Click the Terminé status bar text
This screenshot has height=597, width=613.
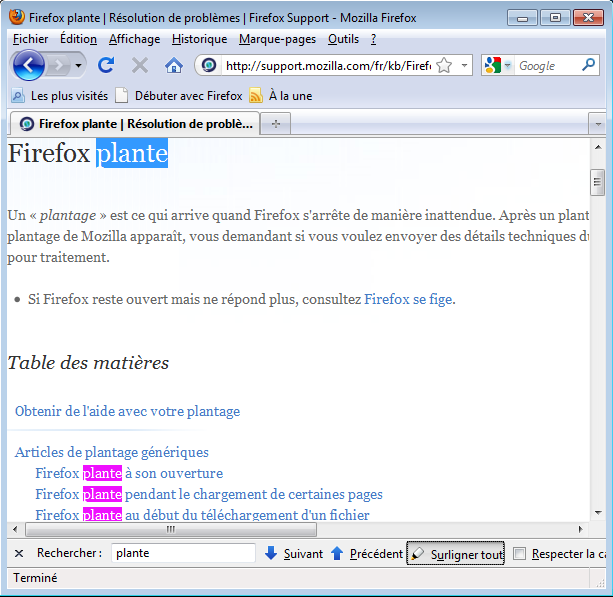point(35,577)
